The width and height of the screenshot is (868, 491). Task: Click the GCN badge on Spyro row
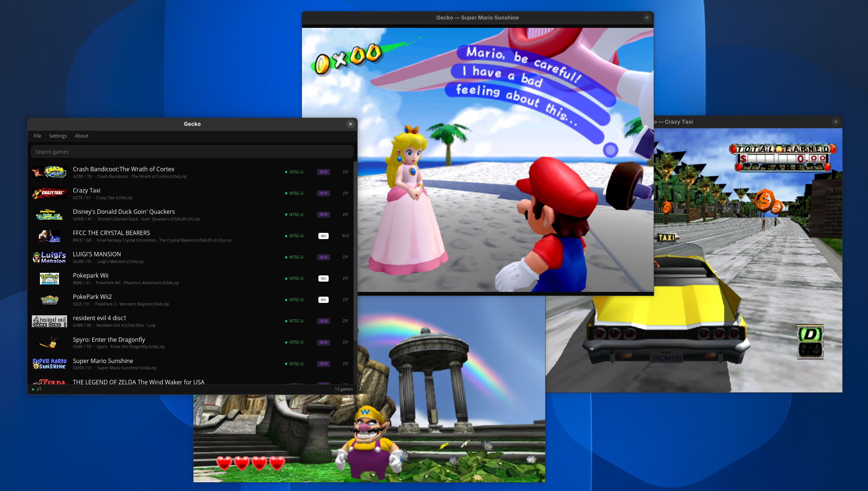[323, 342]
